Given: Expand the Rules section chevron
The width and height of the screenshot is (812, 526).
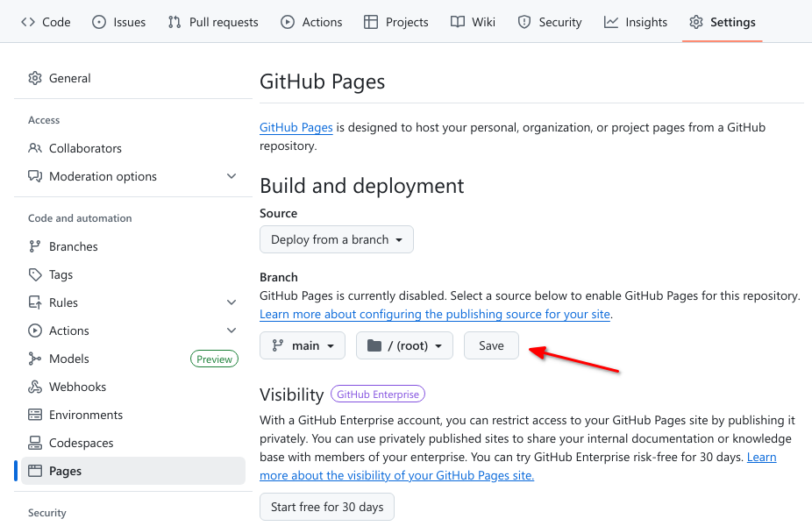Looking at the screenshot, I should [x=231, y=302].
